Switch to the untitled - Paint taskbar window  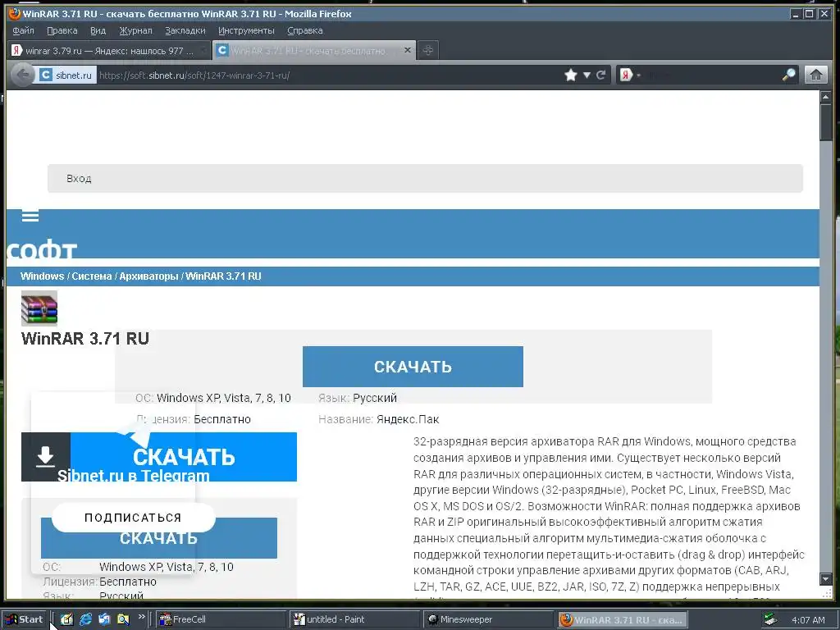click(x=354, y=619)
